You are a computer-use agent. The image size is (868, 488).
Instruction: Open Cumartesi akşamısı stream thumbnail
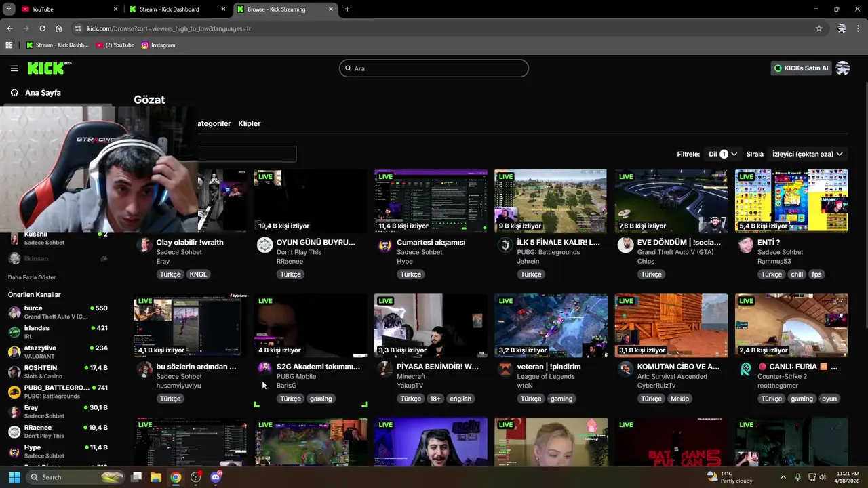click(x=431, y=201)
